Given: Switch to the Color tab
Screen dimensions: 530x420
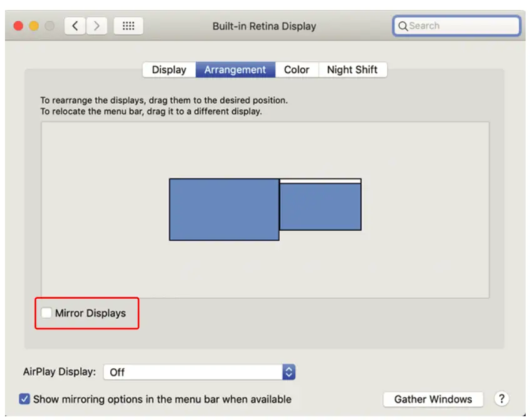Looking at the screenshot, I should click(x=297, y=69).
